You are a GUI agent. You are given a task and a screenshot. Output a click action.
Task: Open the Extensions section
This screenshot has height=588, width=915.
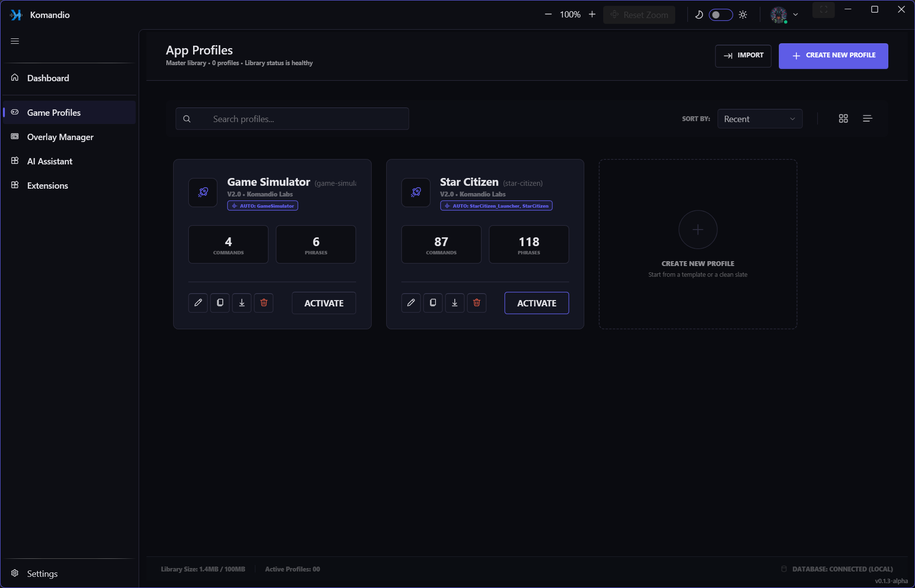pyautogui.click(x=48, y=186)
